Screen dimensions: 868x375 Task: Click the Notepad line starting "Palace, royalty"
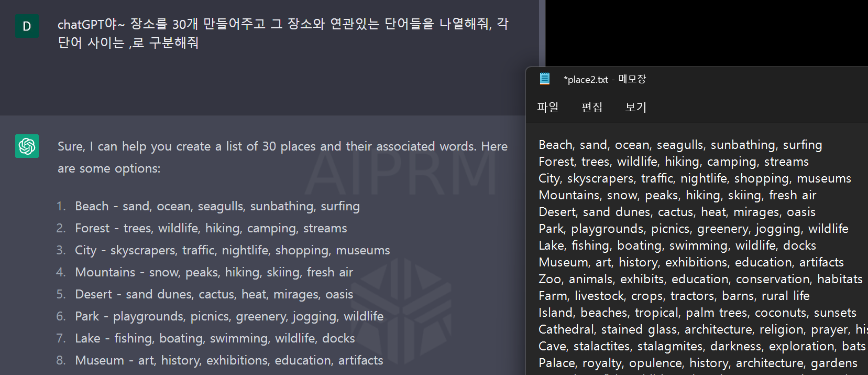[x=698, y=363]
